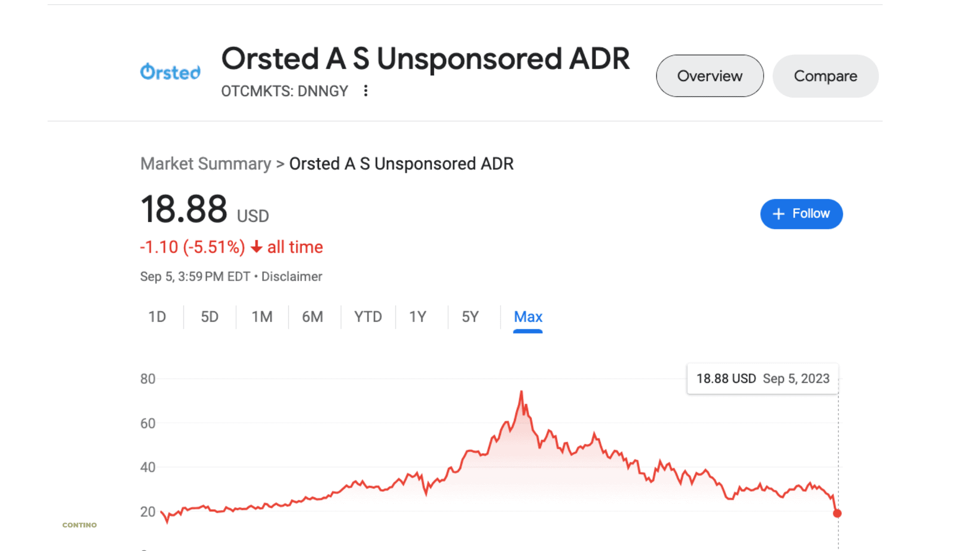980x551 pixels.
Task: Select the 5Y chart range
Action: (x=470, y=317)
